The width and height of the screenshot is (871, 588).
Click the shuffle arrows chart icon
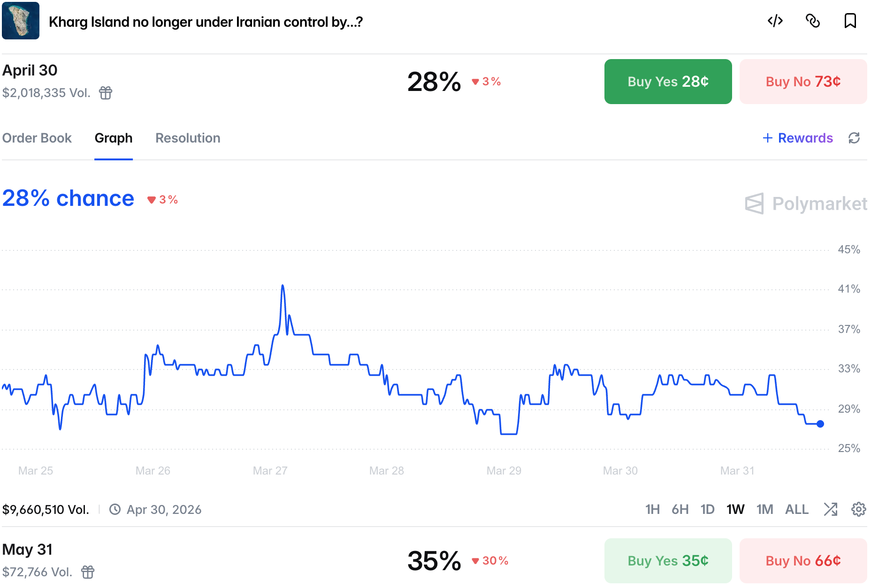pos(830,509)
